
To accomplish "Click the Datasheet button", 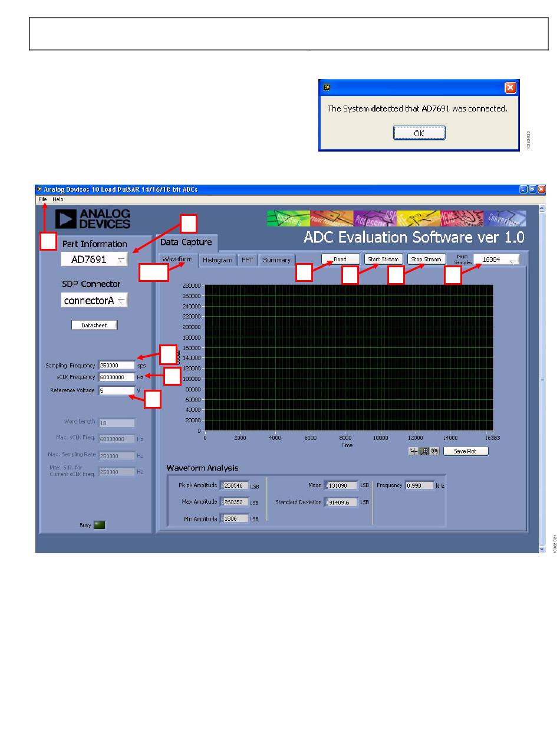I will [x=94, y=325].
